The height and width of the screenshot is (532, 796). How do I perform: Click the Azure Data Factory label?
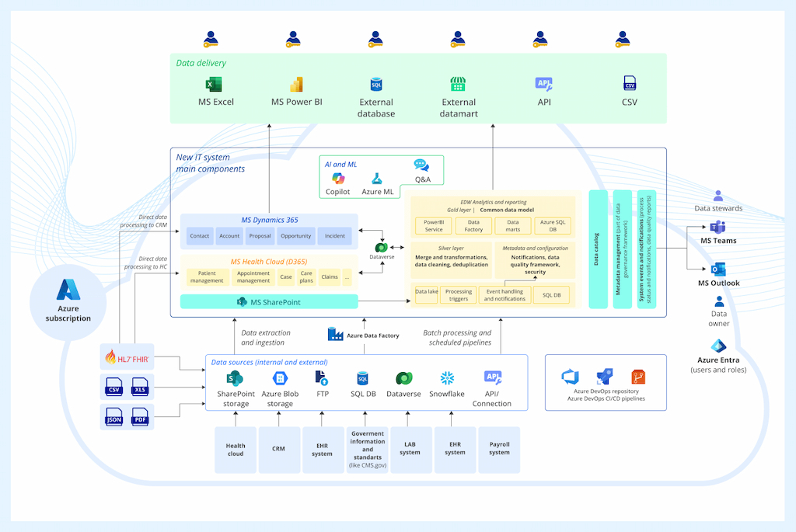pos(364,335)
